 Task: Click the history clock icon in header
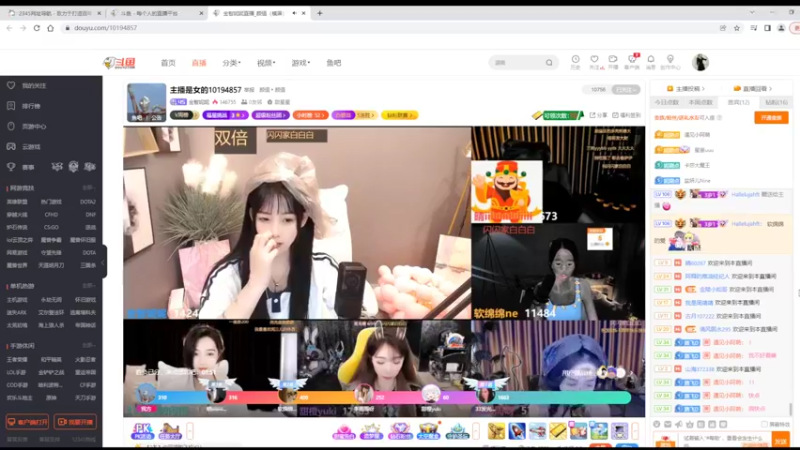(x=575, y=59)
